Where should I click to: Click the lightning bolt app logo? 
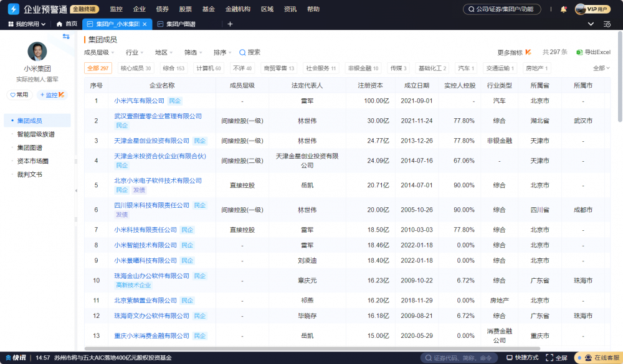tap(14, 9)
